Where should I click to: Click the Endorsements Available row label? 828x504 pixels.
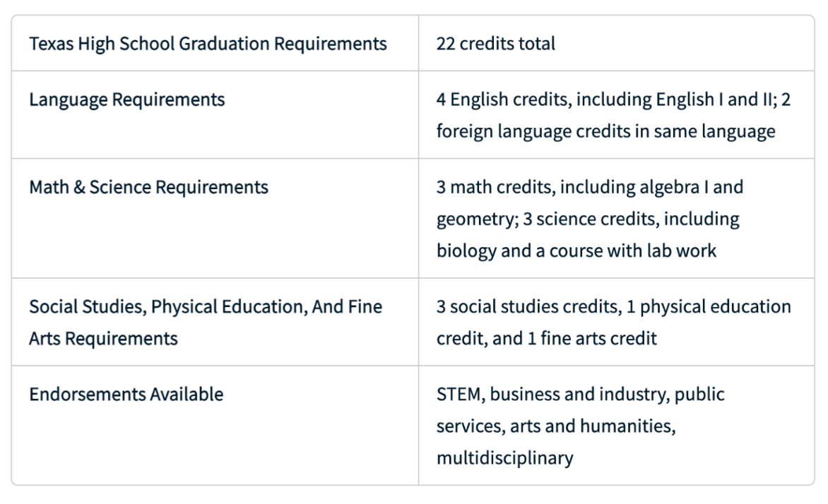(x=126, y=394)
